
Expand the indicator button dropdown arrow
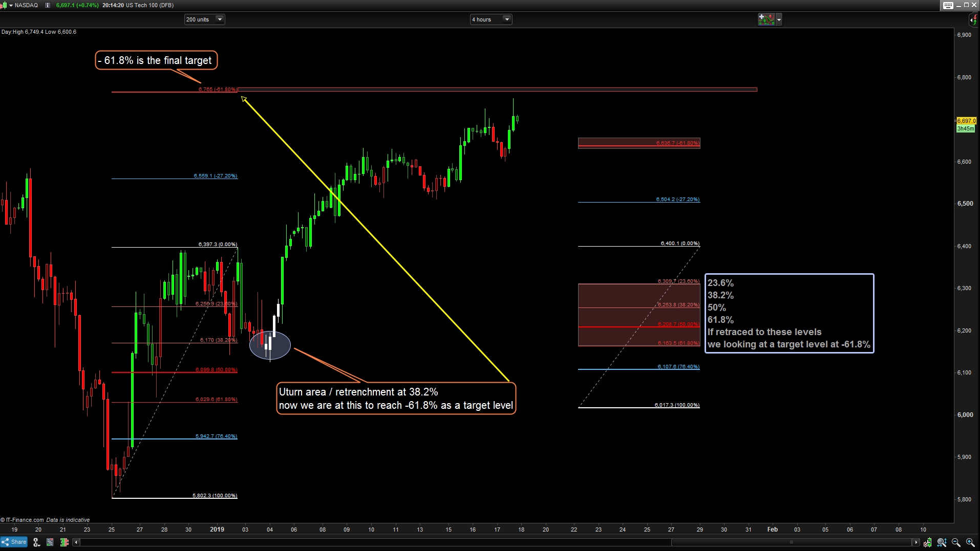click(x=779, y=19)
